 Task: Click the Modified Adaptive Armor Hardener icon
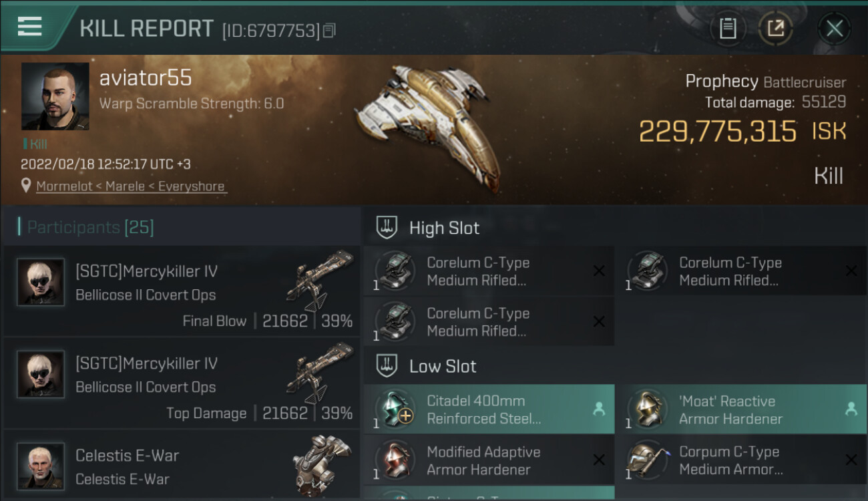tap(395, 460)
